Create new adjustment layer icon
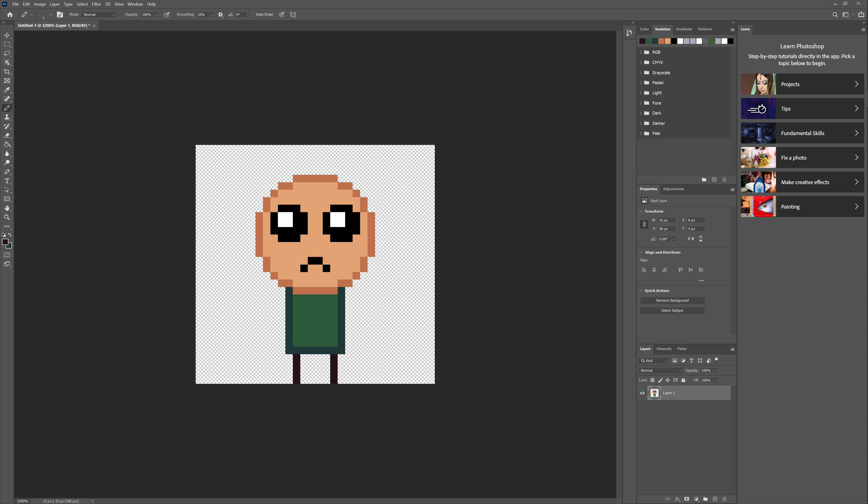The image size is (868, 504). pyautogui.click(x=696, y=499)
